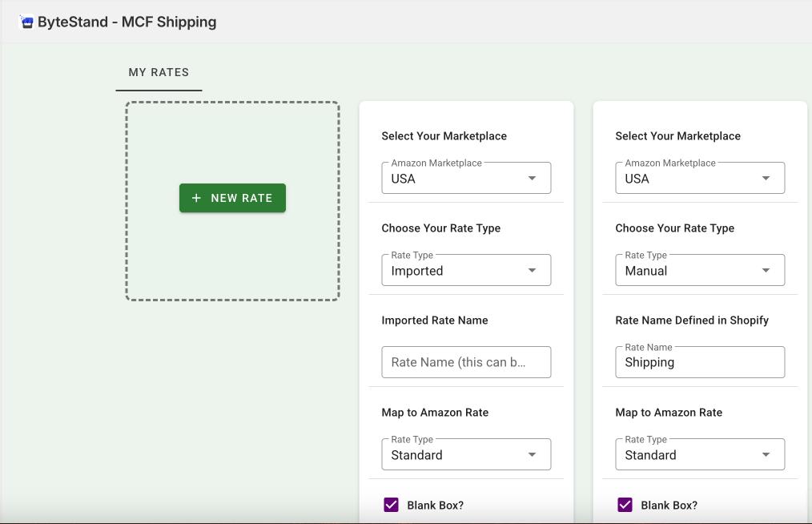Open Amazon Marketplace dropdown in the Manual rate card

click(x=700, y=179)
